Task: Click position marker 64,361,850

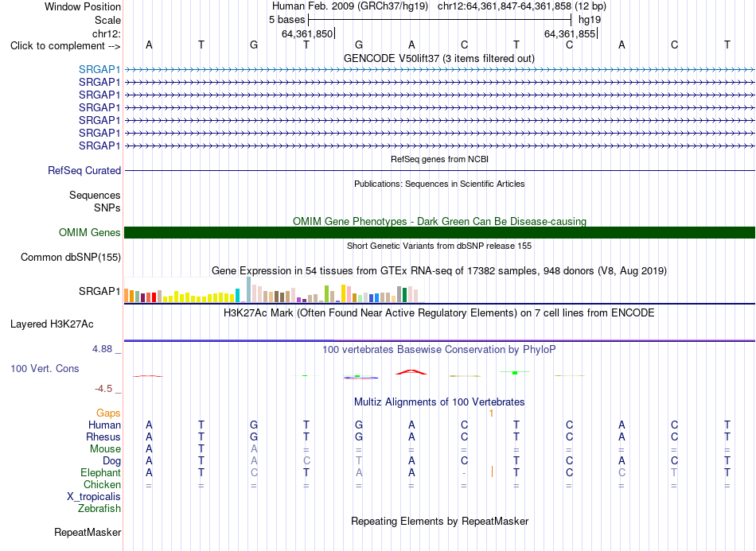Action: coord(307,33)
